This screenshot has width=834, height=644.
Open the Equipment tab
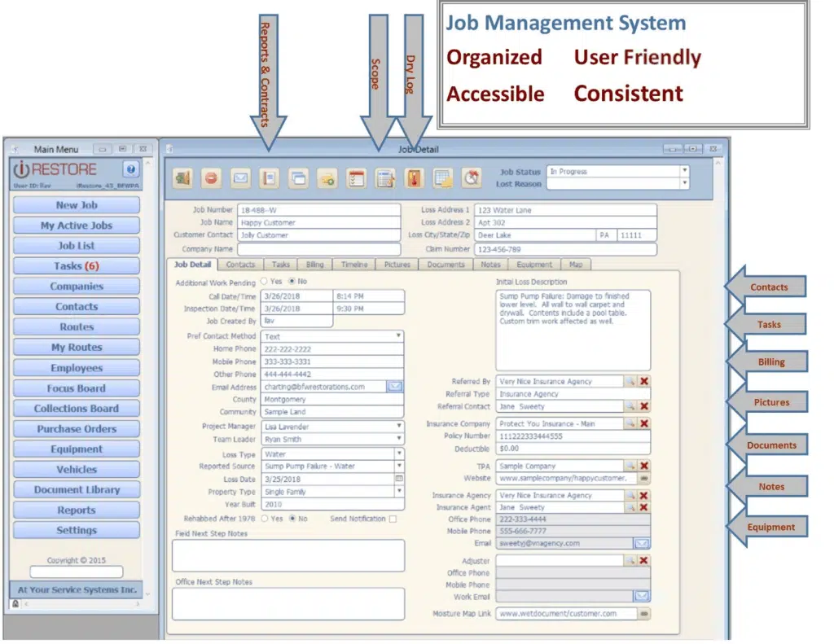pos(534,265)
